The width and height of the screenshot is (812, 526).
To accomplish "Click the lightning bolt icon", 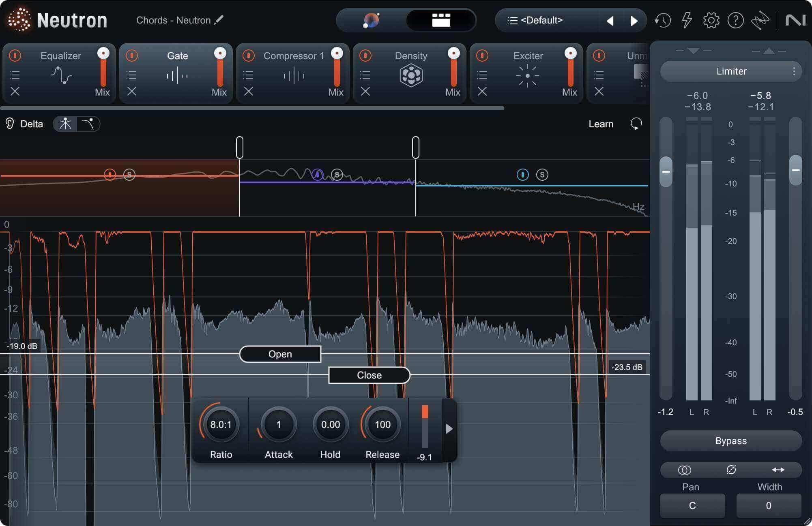I will (x=687, y=20).
